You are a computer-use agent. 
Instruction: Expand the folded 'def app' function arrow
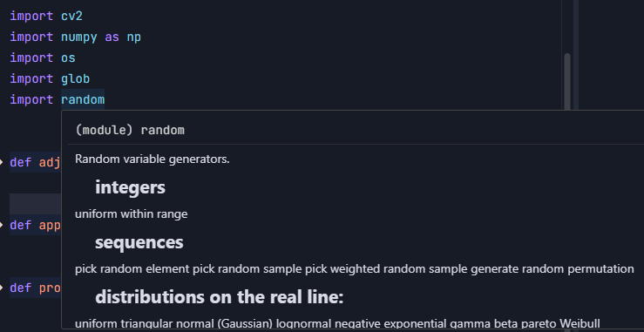coord(2,225)
